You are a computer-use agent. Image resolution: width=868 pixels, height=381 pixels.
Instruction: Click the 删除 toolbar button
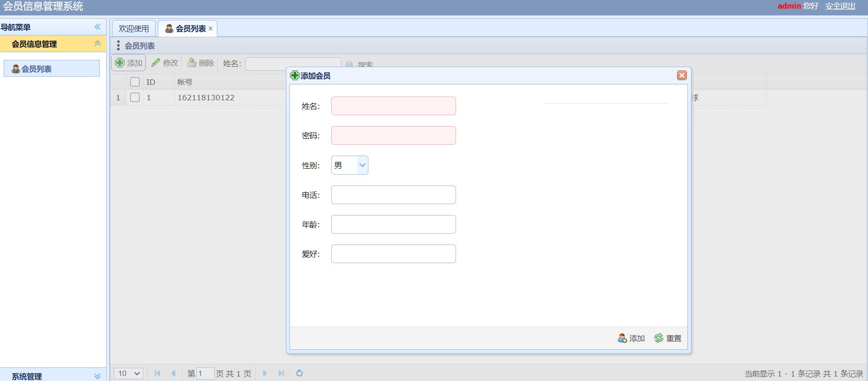tap(201, 63)
